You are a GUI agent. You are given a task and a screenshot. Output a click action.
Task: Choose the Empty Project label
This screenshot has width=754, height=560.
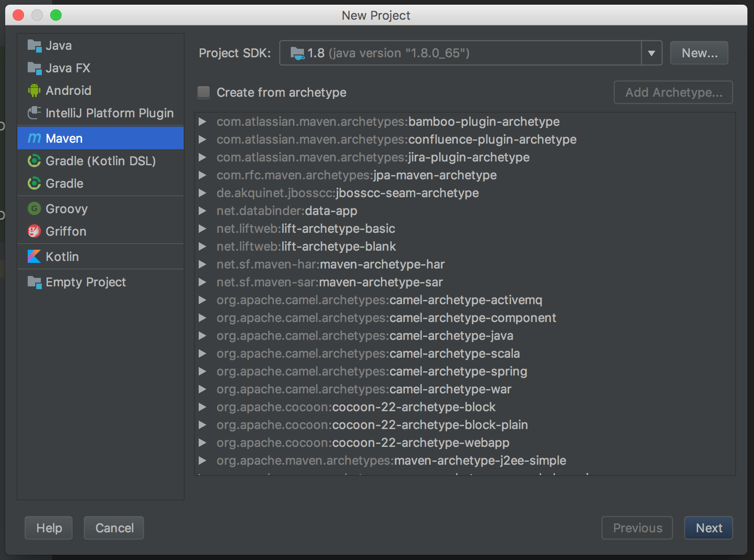86,282
